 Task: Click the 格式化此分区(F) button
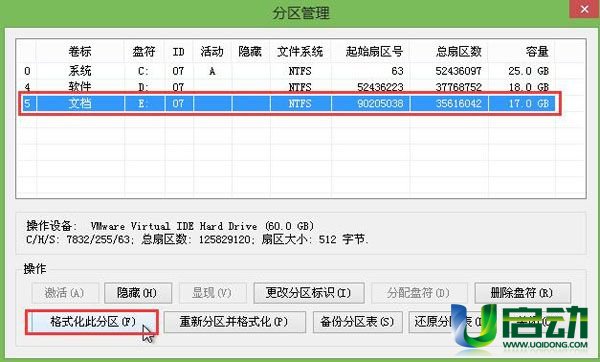pos(92,322)
